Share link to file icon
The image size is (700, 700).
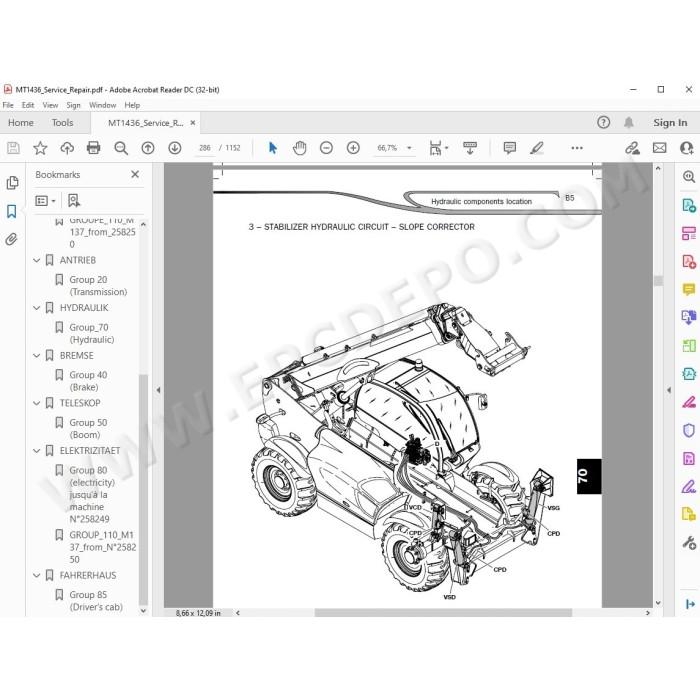[632, 148]
